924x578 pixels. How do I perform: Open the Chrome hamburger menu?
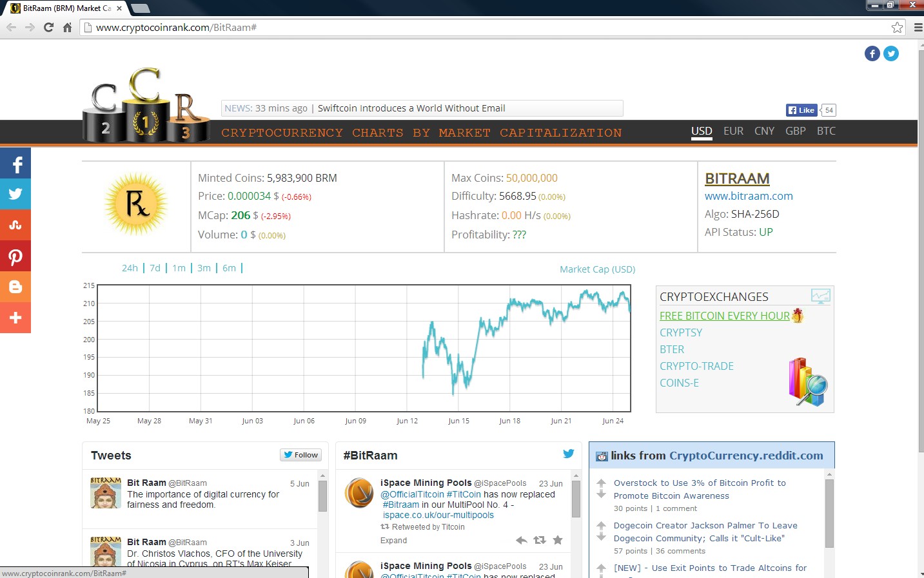click(918, 28)
